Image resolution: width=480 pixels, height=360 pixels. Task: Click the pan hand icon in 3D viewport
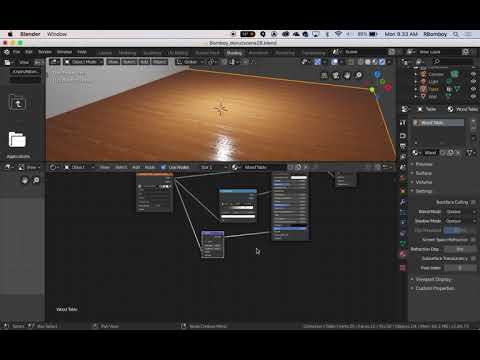(347, 75)
